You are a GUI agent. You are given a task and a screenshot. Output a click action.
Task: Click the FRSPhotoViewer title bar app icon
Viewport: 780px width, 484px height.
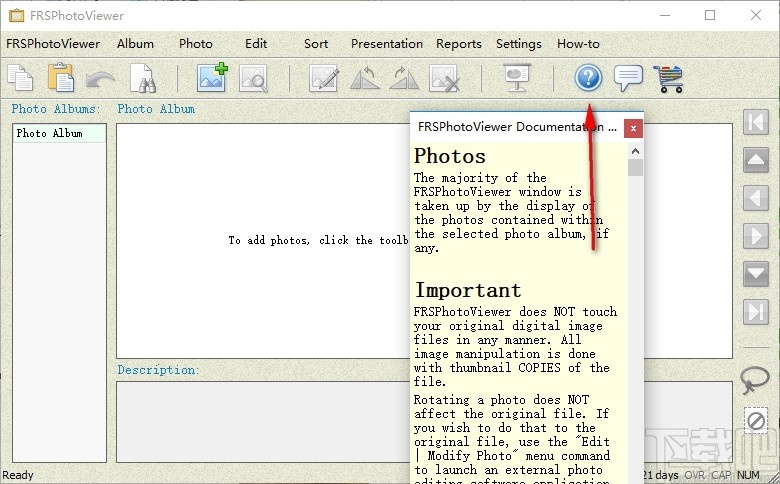[16, 15]
